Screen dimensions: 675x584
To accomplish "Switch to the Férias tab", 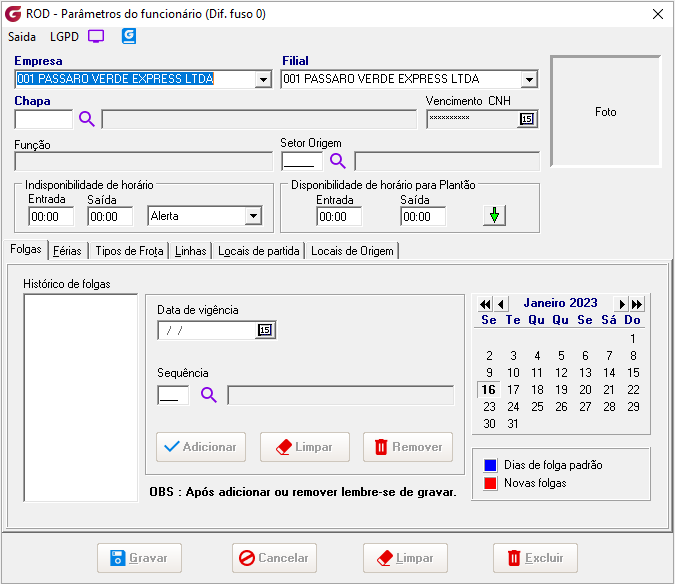I will point(67,251).
